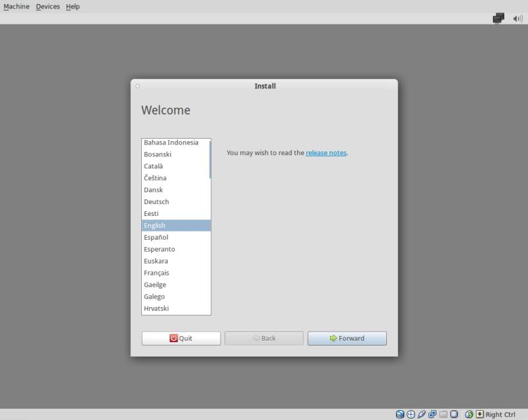
Task: Select Euskara language
Action: tap(176, 261)
